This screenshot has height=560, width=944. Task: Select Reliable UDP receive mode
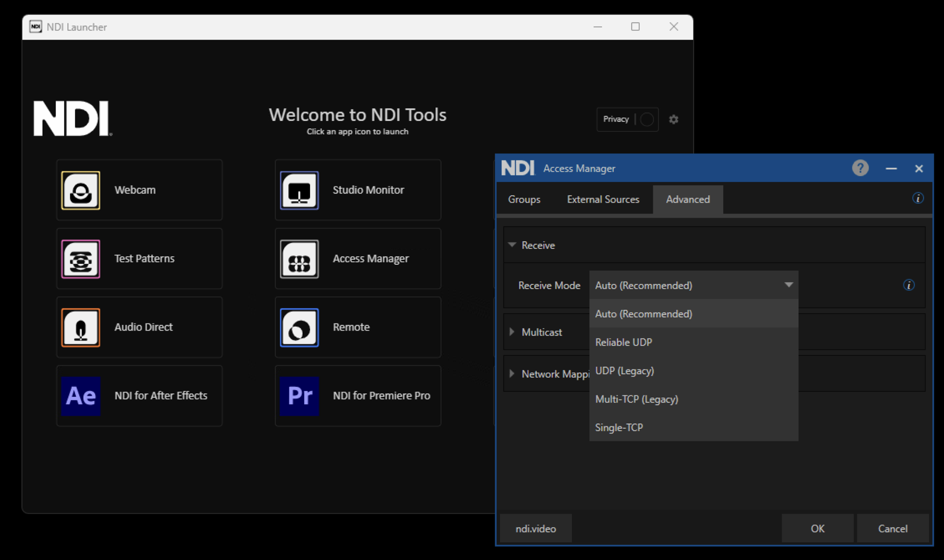(x=694, y=342)
